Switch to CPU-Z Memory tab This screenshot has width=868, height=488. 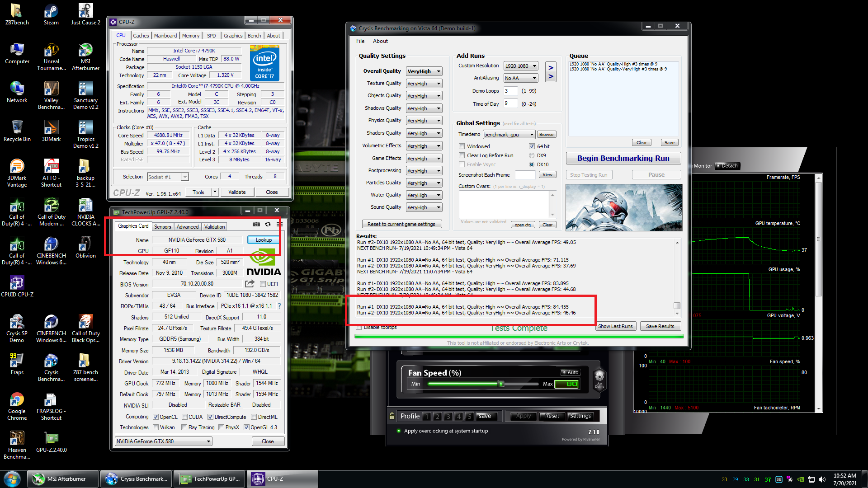pos(191,36)
